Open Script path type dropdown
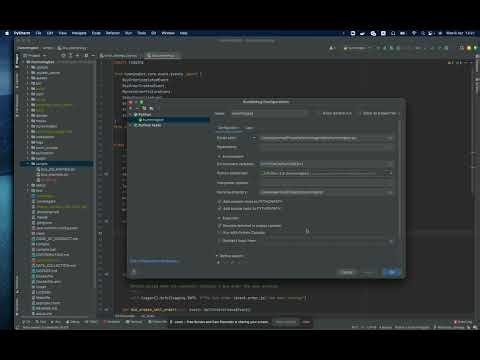This screenshot has height=360, width=480. [x=253, y=138]
